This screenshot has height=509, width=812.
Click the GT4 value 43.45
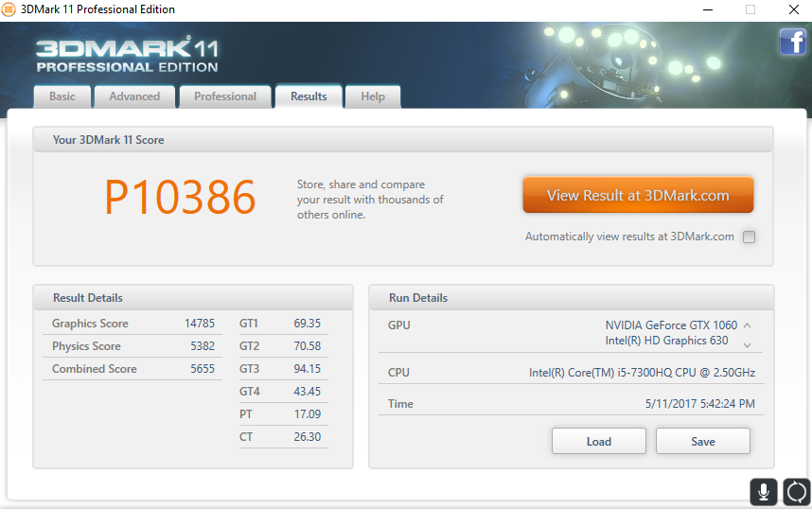[307, 392]
